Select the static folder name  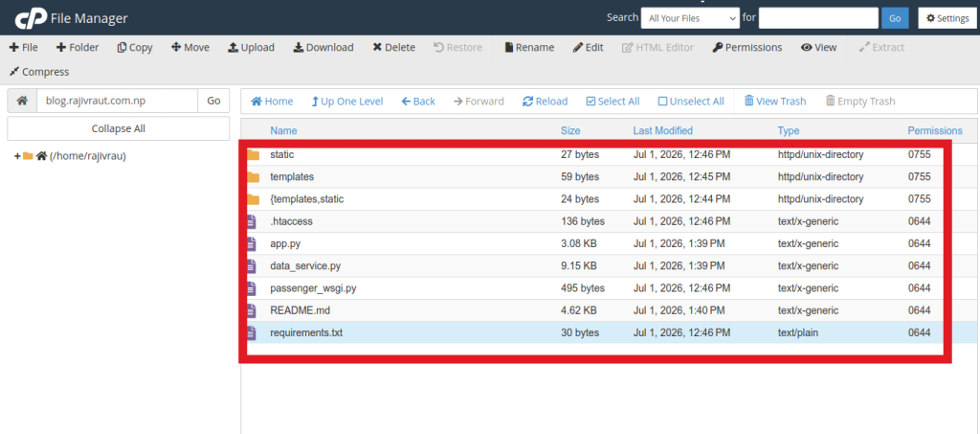(282, 154)
